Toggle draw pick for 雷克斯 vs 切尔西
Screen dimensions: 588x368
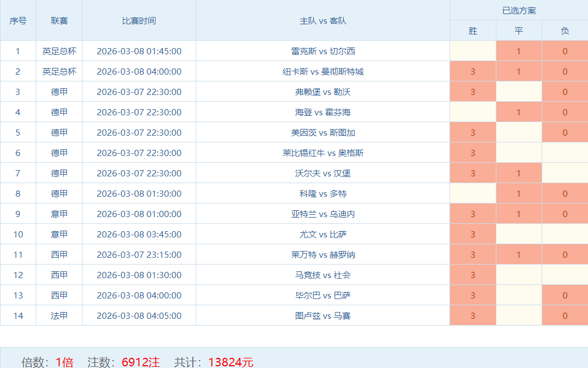pos(518,51)
